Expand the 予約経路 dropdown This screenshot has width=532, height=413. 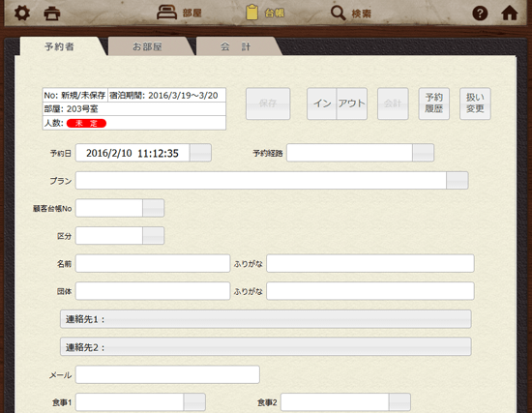423,153
